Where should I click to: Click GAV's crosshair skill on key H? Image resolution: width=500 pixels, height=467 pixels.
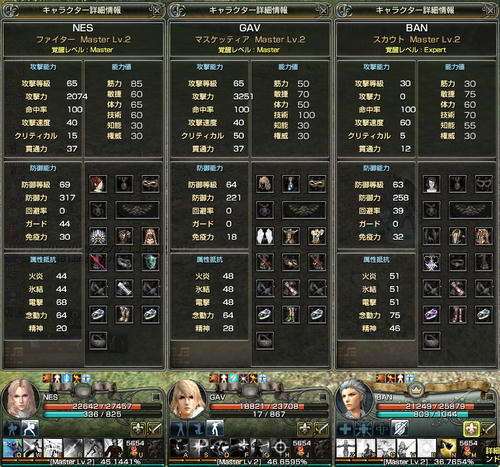pyautogui.click(x=280, y=448)
